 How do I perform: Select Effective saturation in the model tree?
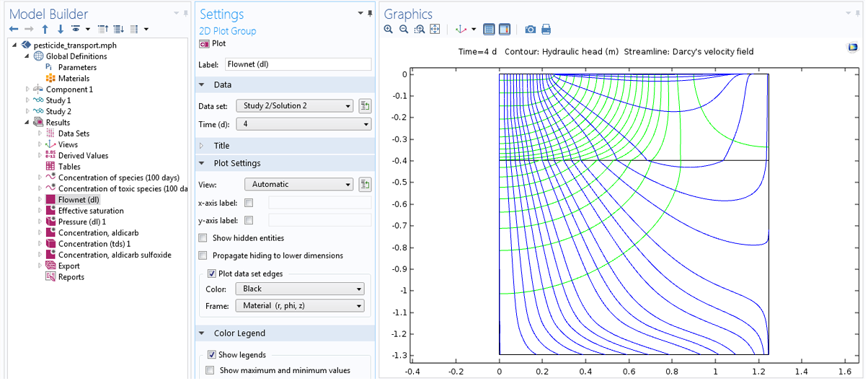click(x=90, y=211)
